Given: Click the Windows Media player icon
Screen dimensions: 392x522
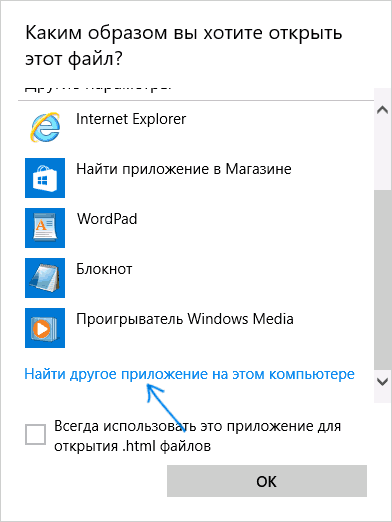Looking at the screenshot, I should 45,328.
